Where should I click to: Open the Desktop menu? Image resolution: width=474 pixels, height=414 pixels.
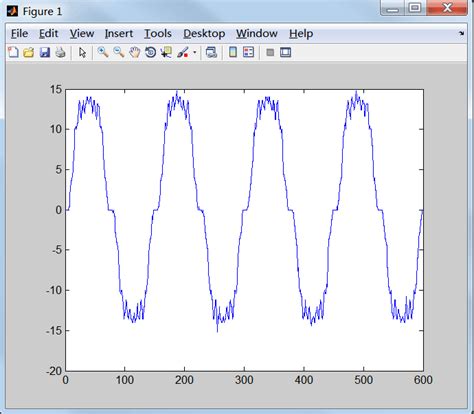tap(204, 33)
